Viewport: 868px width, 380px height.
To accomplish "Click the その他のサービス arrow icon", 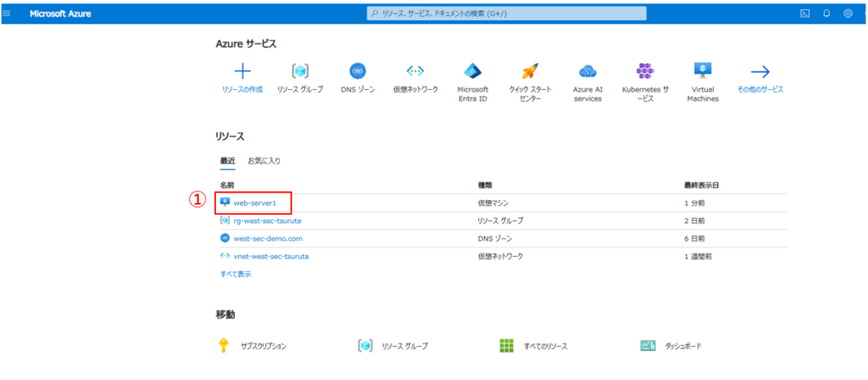I will click(760, 71).
